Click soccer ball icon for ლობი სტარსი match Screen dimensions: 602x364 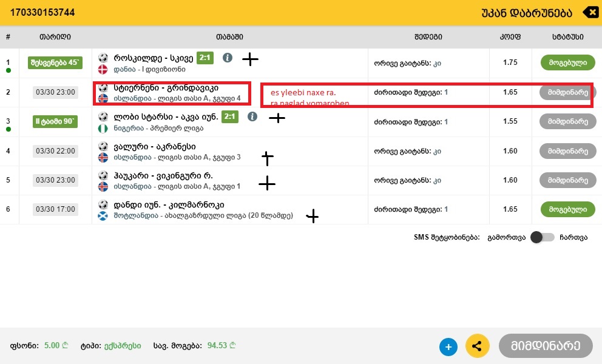click(x=103, y=116)
